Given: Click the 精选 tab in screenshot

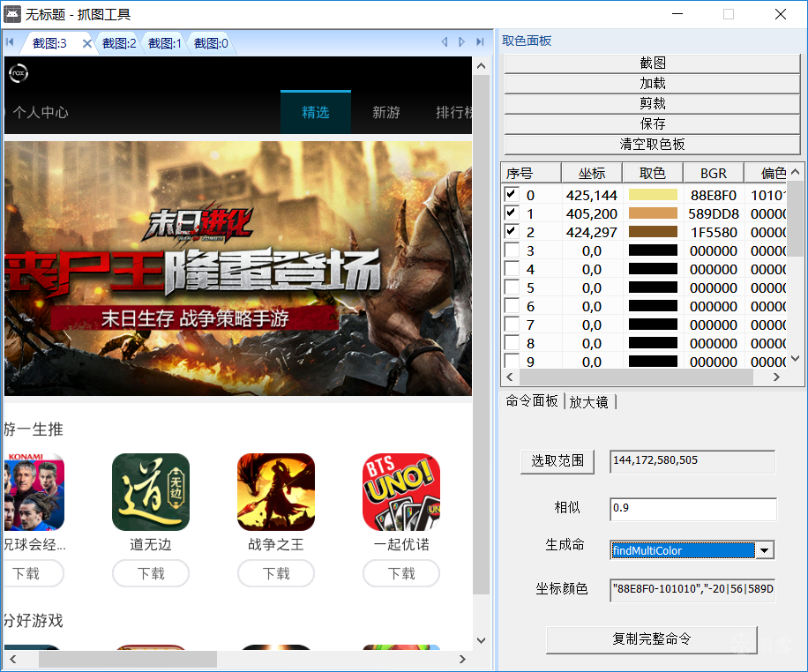Looking at the screenshot, I should [x=316, y=112].
